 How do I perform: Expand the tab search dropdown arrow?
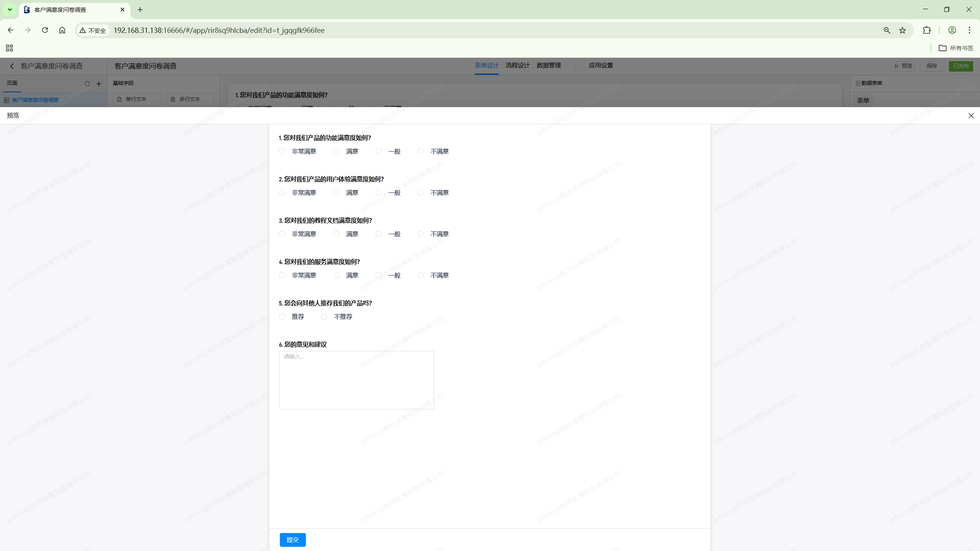pos(10,10)
